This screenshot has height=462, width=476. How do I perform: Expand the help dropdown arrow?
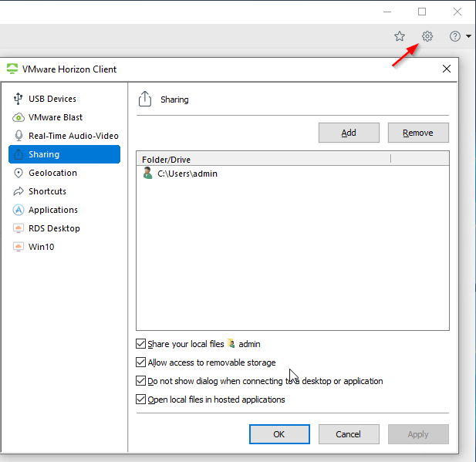tap(468, 36)
